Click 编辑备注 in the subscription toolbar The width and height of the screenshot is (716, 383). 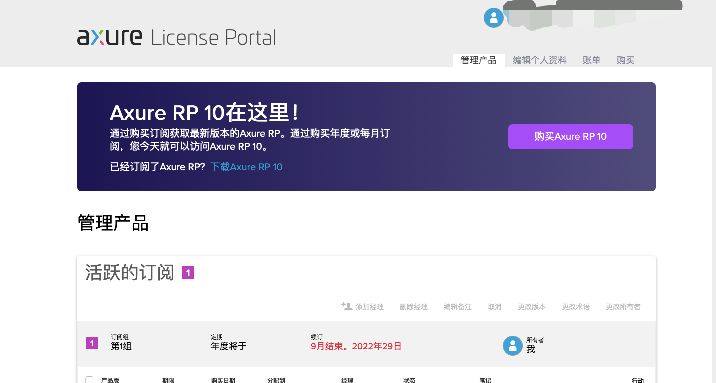click(x=457, y=307)
